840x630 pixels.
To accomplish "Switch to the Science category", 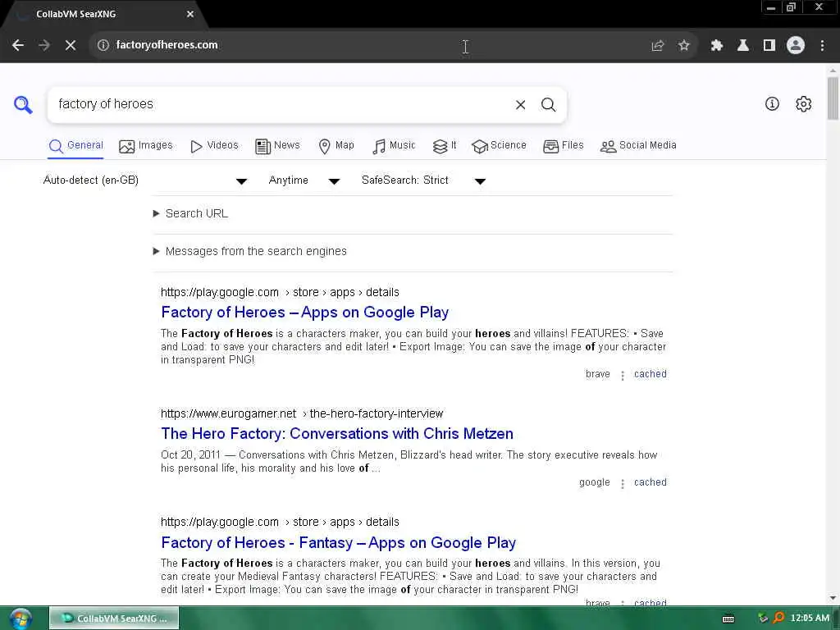I will pos(499,146).
